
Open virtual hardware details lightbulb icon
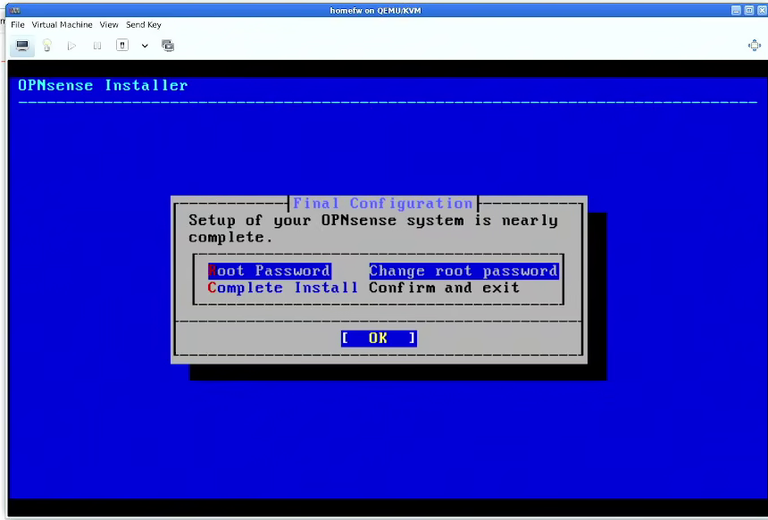point(47,46)
